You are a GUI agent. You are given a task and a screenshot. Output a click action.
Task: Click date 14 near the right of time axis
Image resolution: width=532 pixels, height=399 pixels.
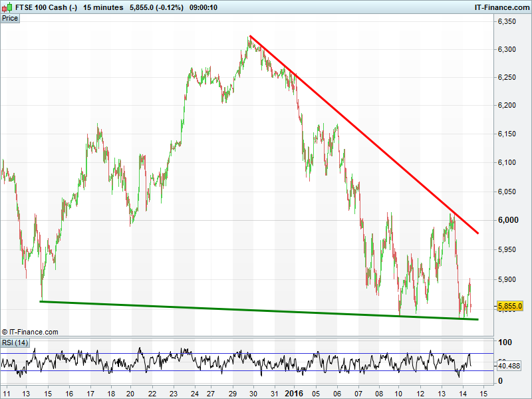462,392
